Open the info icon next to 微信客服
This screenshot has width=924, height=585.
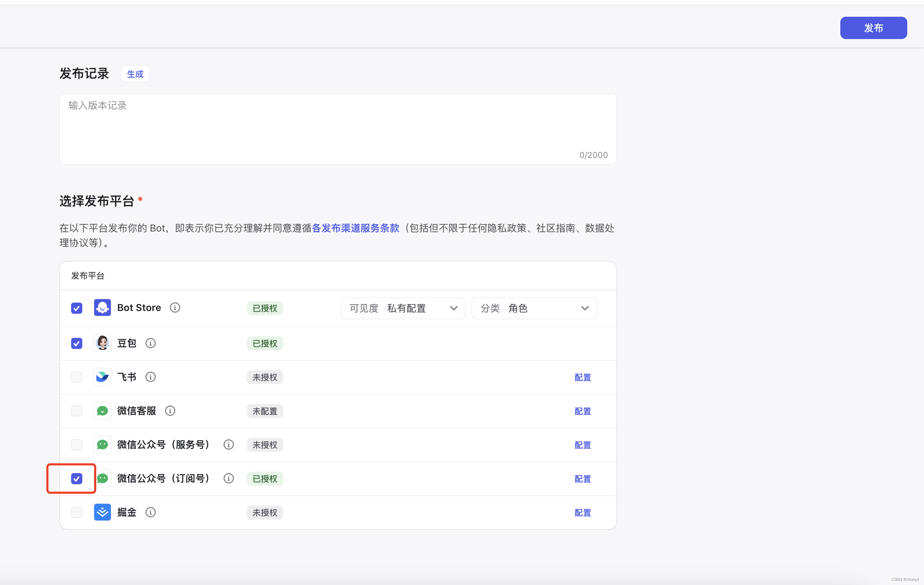click(x=170, y=411)
